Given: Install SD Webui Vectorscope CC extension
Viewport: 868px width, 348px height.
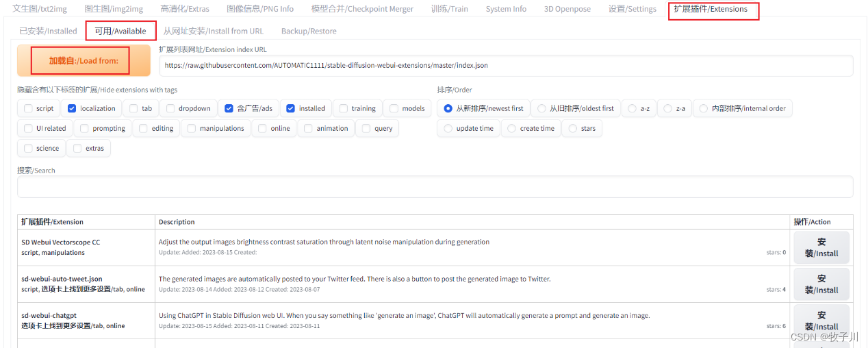Looking at the screenshot, I should point(821,247).
